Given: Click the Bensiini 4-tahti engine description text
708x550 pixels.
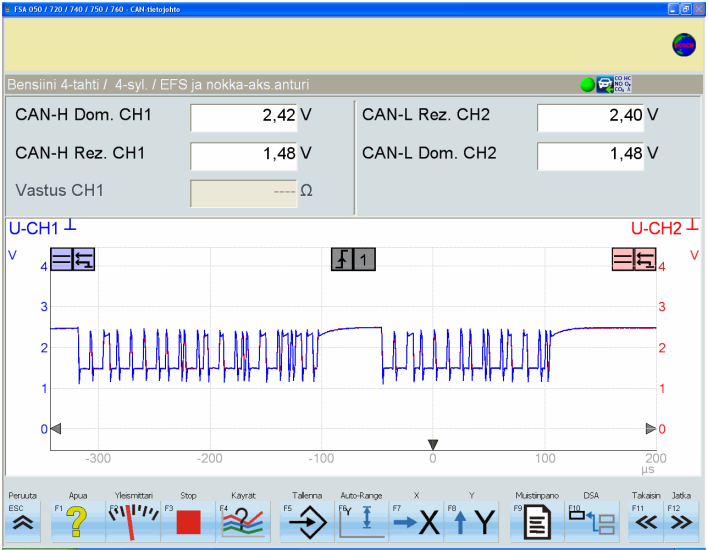Looking at the screenshot, I should 158,84.
